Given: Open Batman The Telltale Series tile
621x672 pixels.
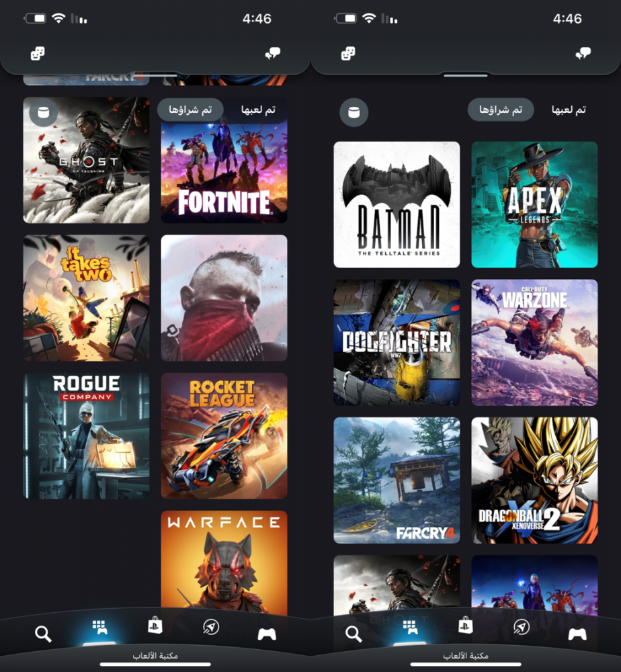Looking at the screenshot, I should [x=397, y=205].
